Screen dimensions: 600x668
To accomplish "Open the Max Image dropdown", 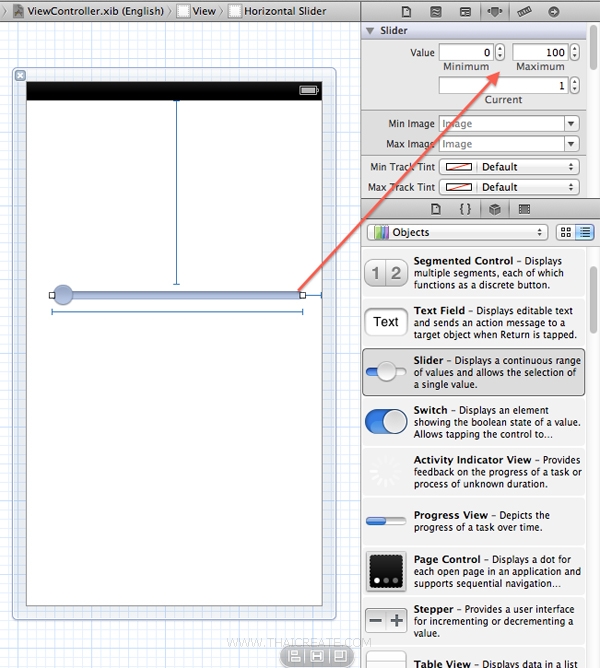I will point(571,144).
